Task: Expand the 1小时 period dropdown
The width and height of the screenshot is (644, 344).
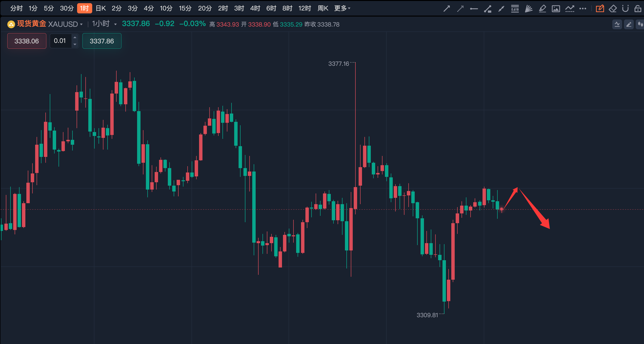Action: (115, 24)
